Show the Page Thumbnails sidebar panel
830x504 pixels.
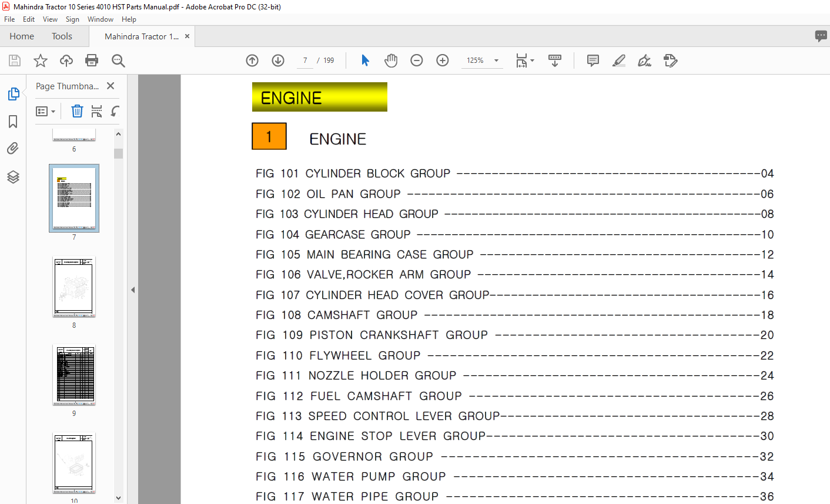(x=14, y=94)
